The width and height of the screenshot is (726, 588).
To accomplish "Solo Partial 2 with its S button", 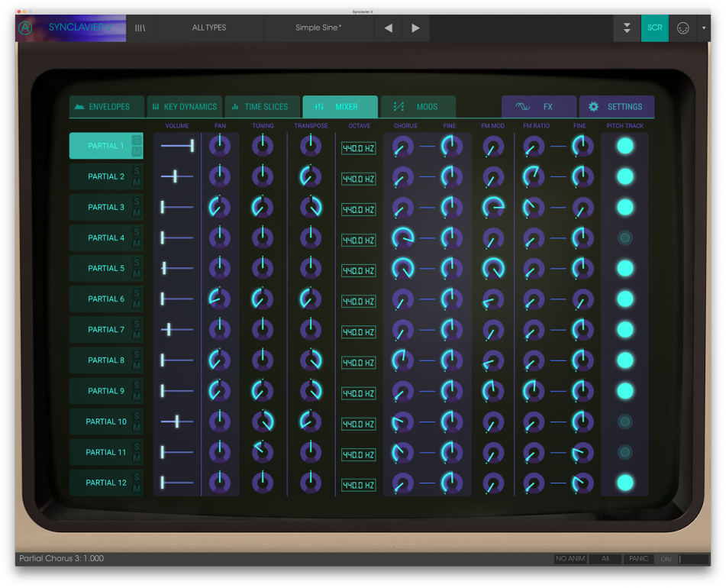I will click(137, 170).
